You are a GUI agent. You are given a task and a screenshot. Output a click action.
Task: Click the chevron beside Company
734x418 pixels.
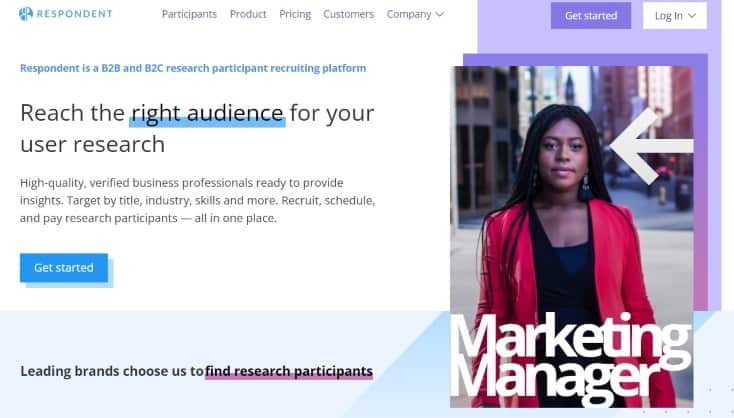click(440, 15)
